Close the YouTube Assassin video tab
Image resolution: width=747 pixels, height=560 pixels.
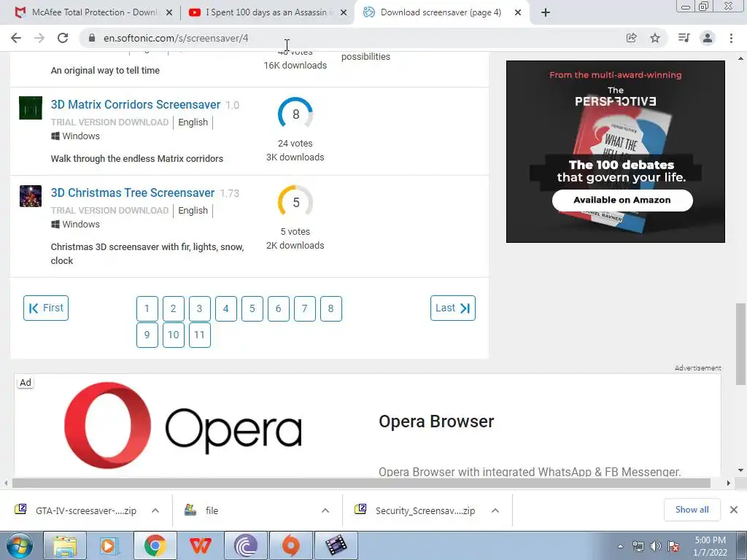click(x=344, y=13)
